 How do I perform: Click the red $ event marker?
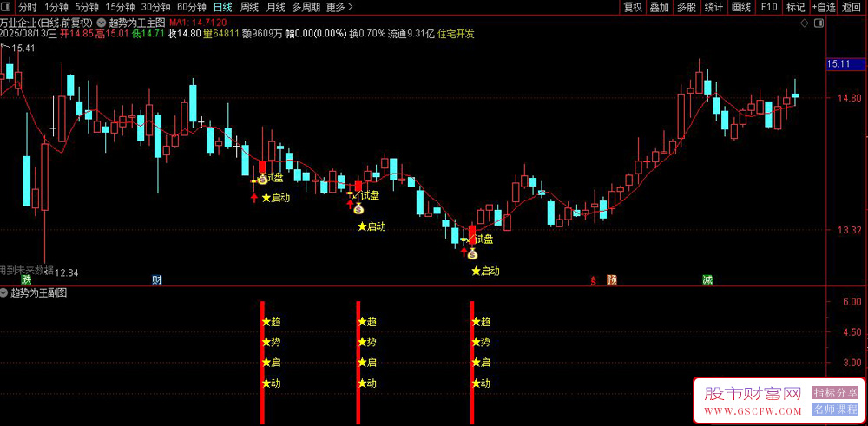coord(594,280)
